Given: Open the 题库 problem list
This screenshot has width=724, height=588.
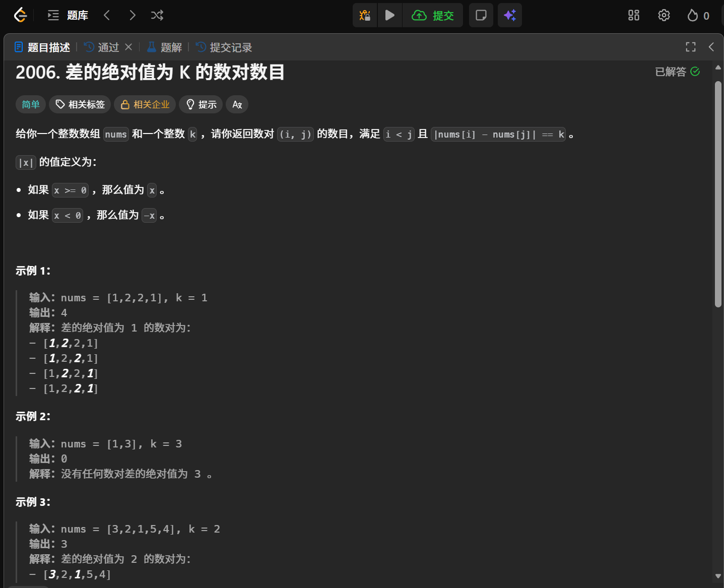Looking at the screenshot, I should coord(68,16).
